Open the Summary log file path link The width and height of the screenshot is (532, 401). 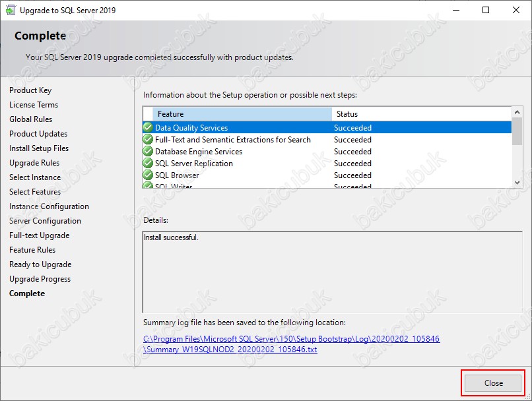click(x=292, y=344)
